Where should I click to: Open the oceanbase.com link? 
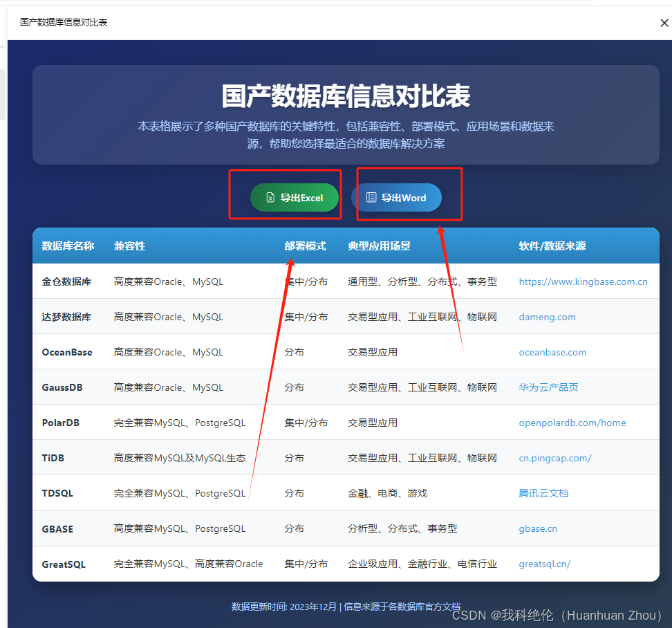(552, 352)
